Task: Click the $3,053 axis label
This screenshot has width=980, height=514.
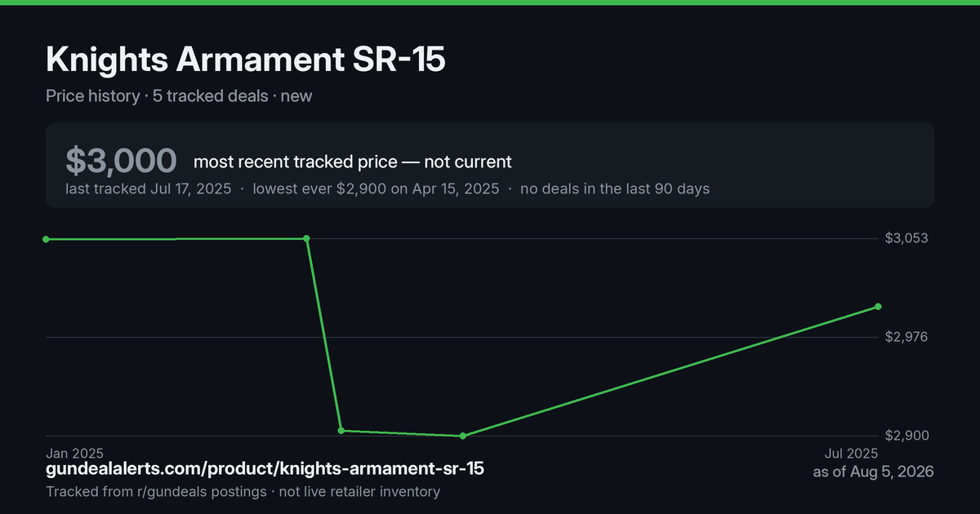Action: coord(906,238)
